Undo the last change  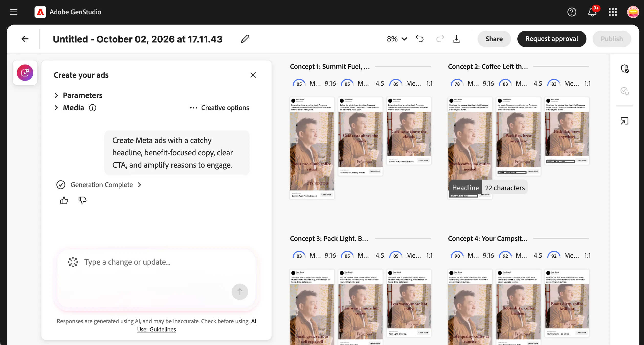click(419, 39)
